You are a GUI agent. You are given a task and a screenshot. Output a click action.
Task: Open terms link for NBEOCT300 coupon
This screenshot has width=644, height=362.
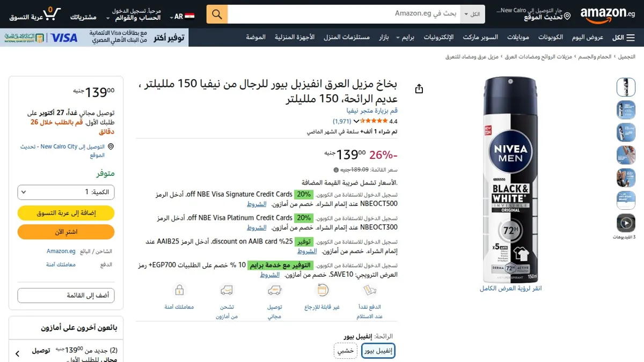(257, 227)
